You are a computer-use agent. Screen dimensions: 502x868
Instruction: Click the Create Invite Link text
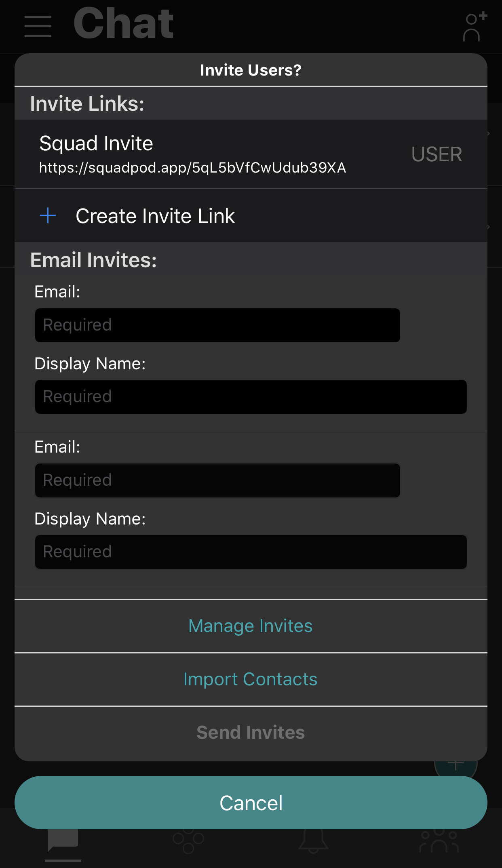point(155,216)
